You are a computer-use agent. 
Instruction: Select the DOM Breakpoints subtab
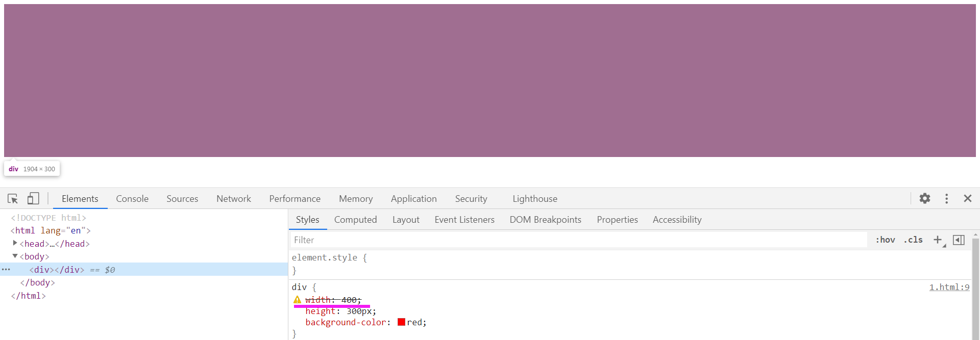[x=546, y=220]
